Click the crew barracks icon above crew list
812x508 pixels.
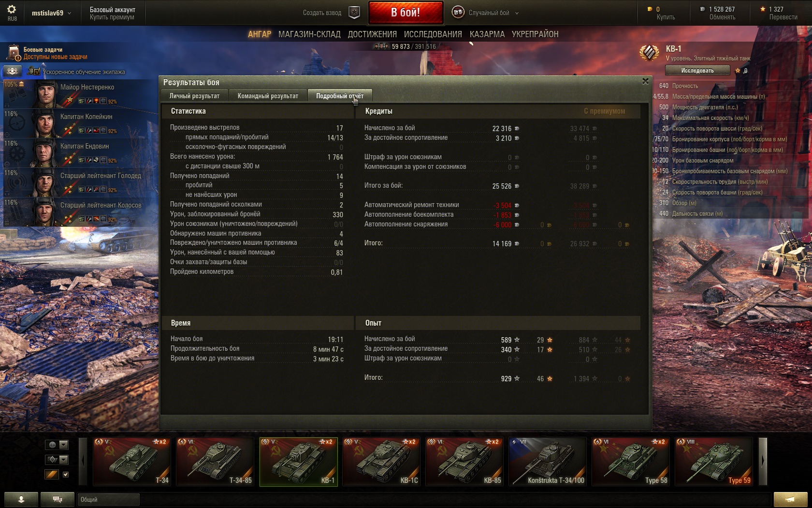click(13, 71)
